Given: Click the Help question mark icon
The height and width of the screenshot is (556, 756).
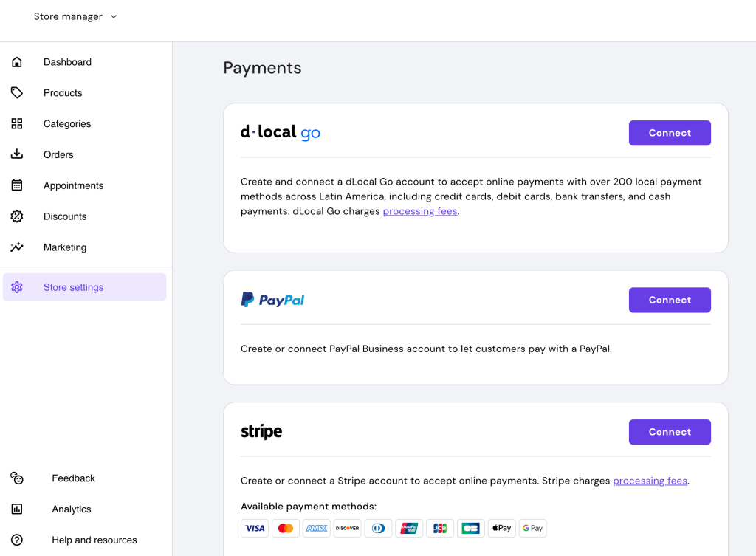Looking at the screenshot, I should click(16, 540).
